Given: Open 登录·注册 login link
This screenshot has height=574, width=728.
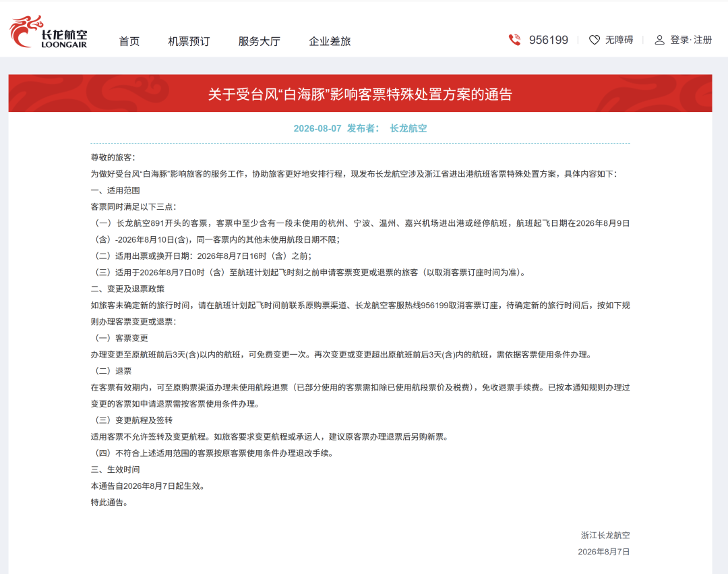Looking at the screenshot, I should tap(691, 40).
